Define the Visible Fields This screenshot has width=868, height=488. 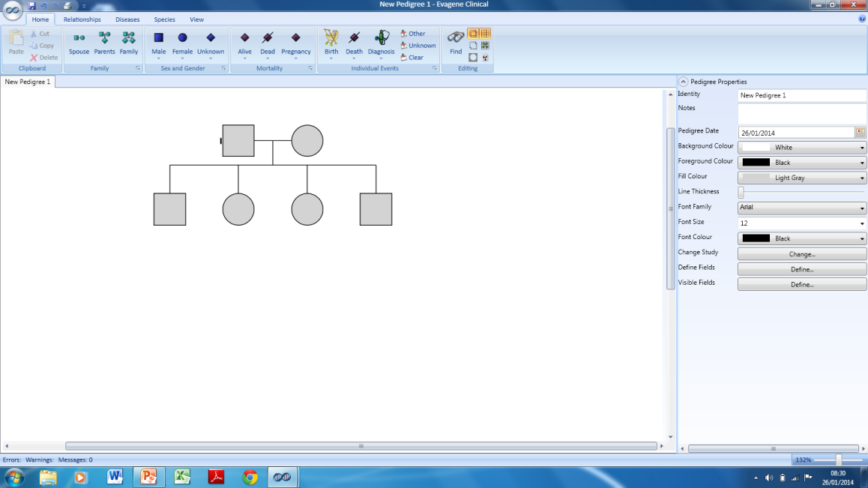tap(801, 283)
